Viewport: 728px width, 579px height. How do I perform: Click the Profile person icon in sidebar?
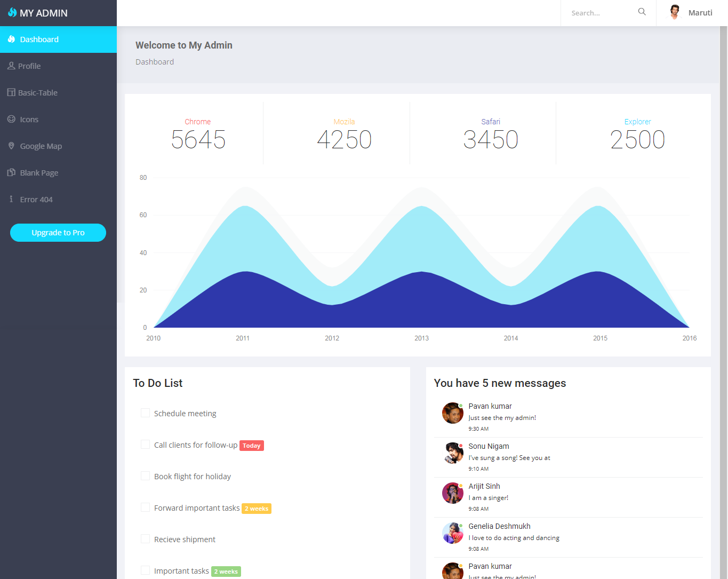(x=11, y=66)
